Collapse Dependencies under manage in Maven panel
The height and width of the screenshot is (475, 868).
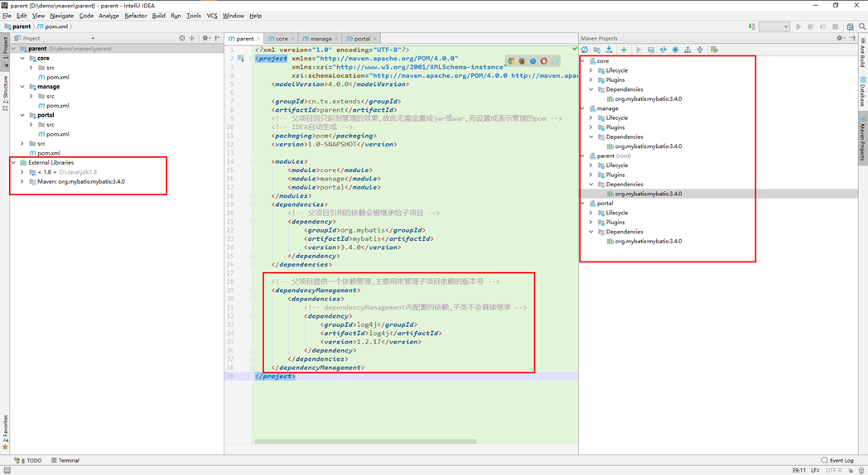point(591,137)
